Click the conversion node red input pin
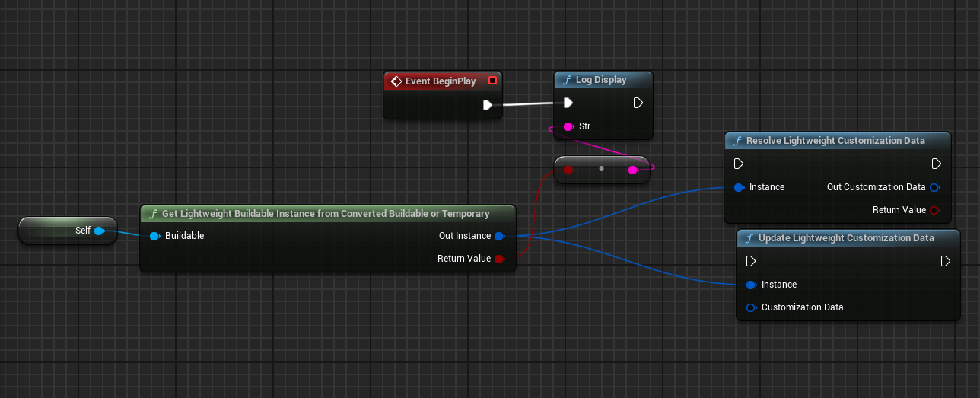Image resolution: width=980 pixels, height=398 pixels. [x=568, y=170]
